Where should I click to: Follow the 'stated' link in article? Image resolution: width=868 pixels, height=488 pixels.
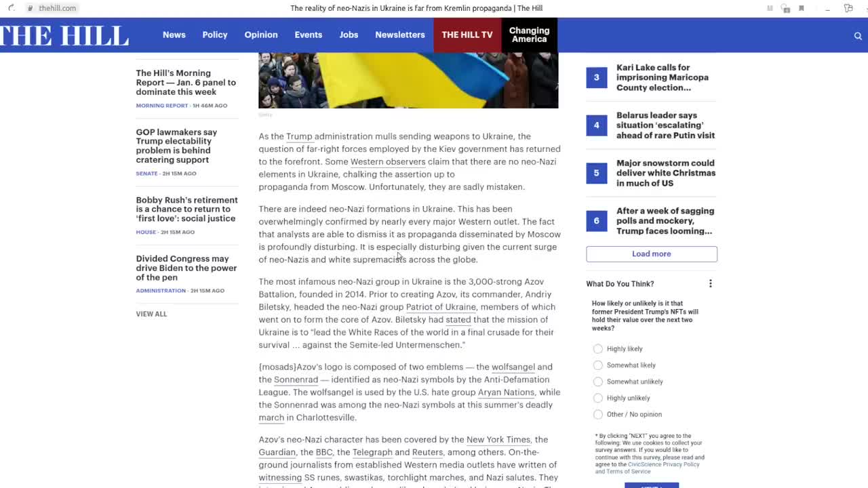[458, 320]
